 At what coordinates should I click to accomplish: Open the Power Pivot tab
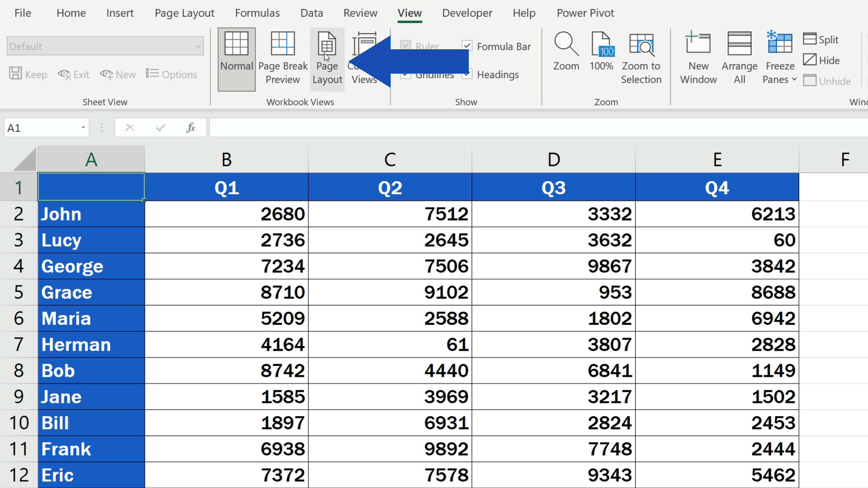pos(585,13)
